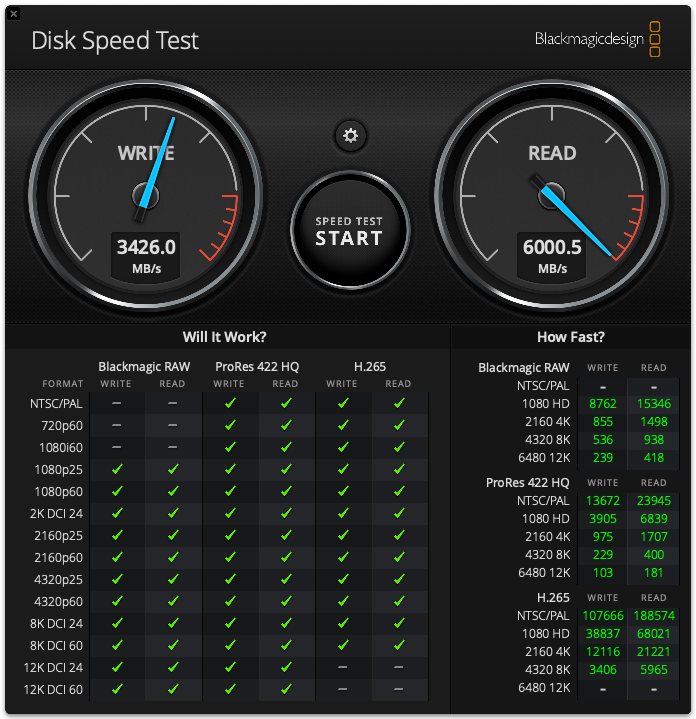Click the 8K DCI 60 format row label

[x=59, y=645]
